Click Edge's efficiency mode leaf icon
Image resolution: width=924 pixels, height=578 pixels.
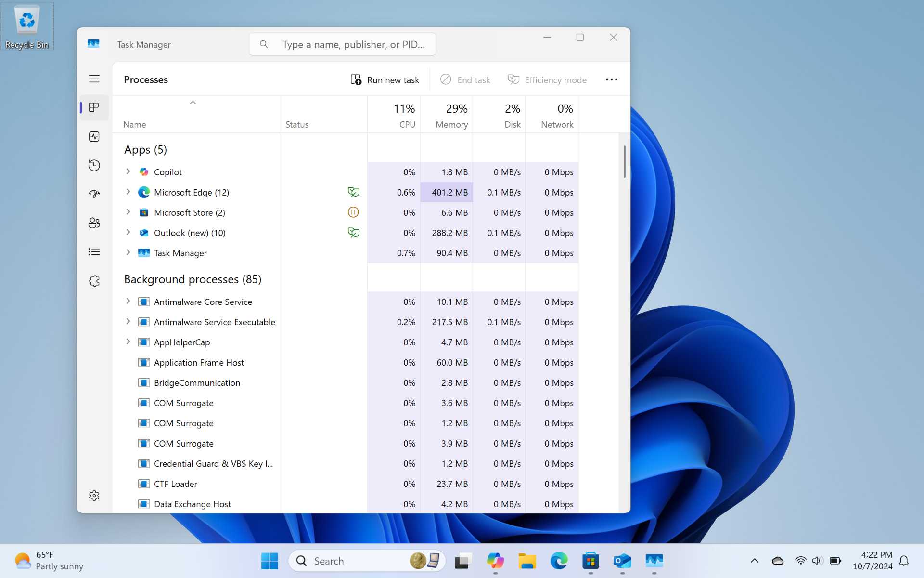(x=354, y=192)
